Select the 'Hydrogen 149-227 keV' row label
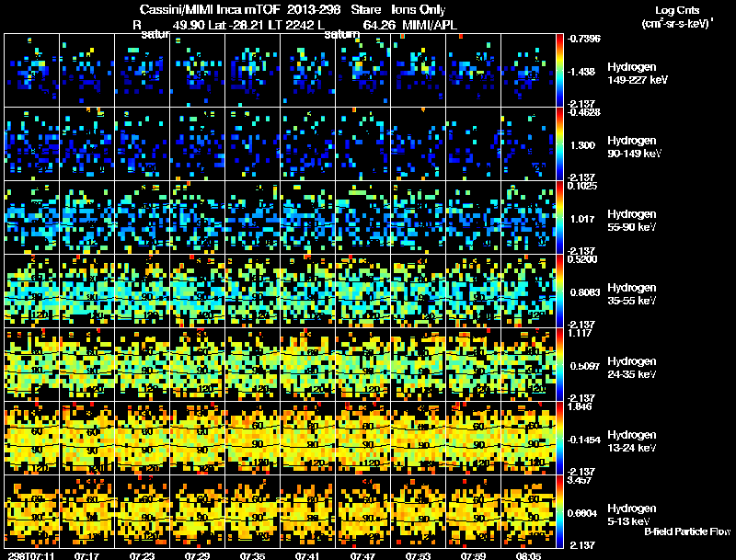 (x=638, y=74)
